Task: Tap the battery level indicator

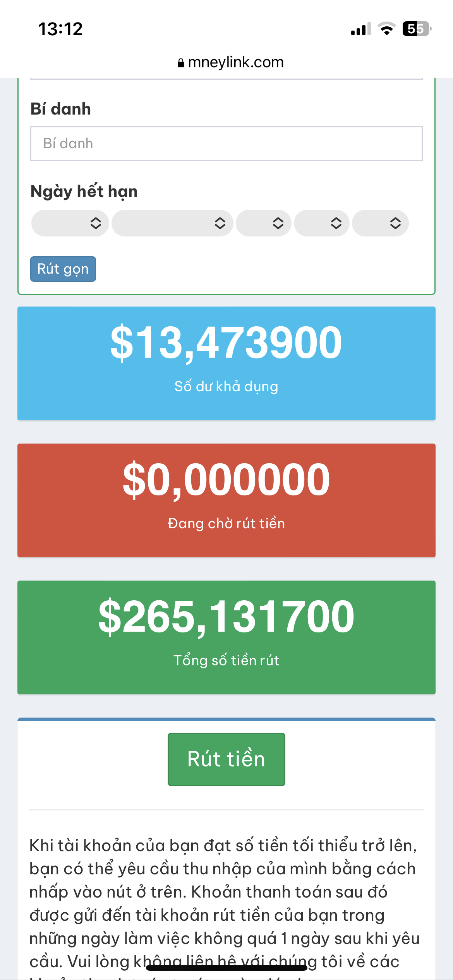Action: [417, 29]
